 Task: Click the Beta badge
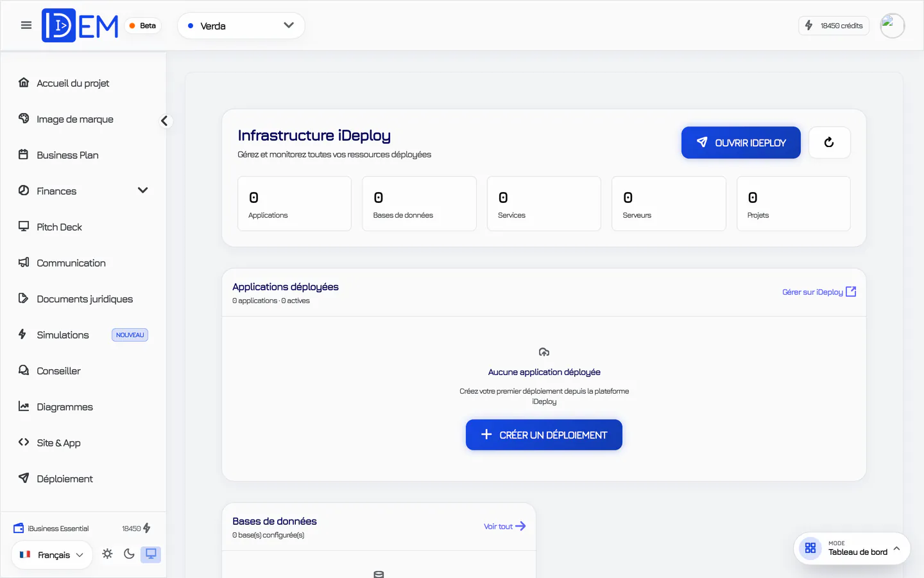coord(142,26)
